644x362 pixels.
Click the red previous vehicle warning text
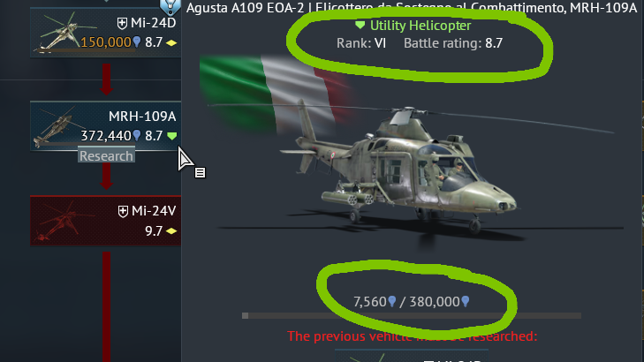pos(412,336)
